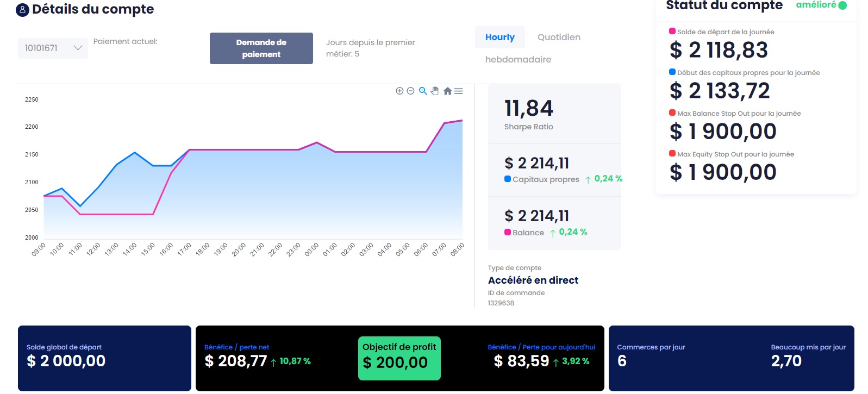Click red Max Balance Stop Out marker
The image size is (868, 394).
(672, 113)
